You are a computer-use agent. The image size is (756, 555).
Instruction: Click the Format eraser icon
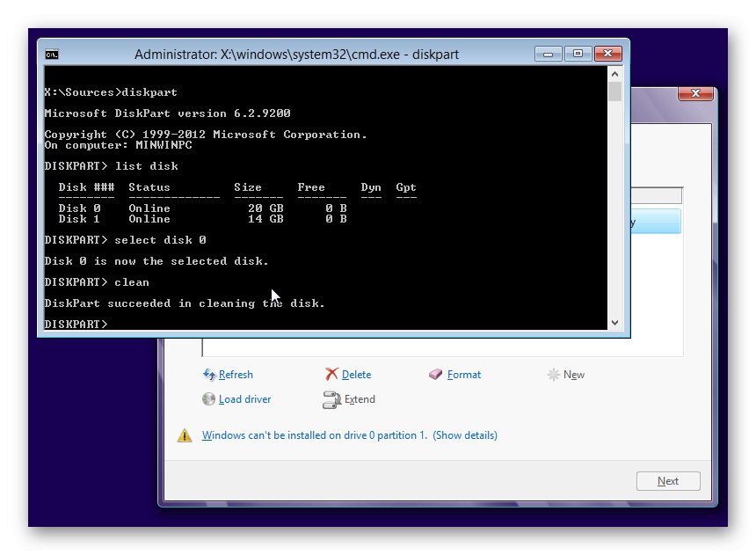(x=435, y=375)
